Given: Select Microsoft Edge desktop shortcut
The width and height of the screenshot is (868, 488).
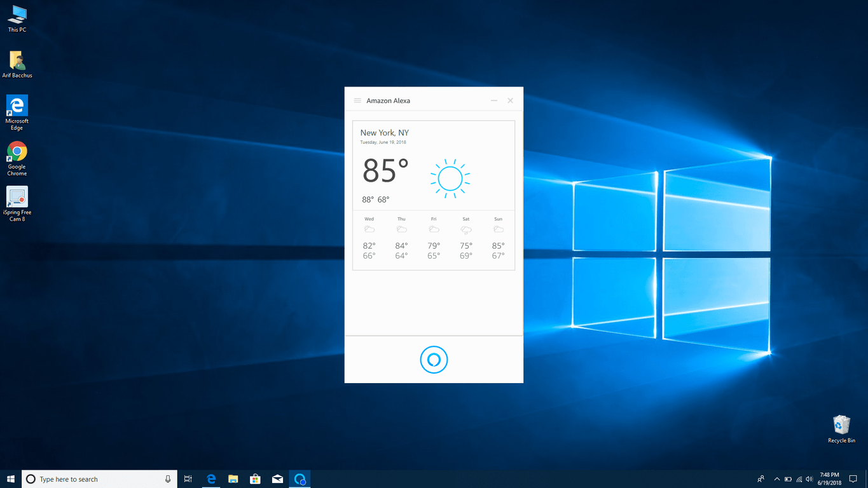Looking at the screenshot, I should click(17, 113).
